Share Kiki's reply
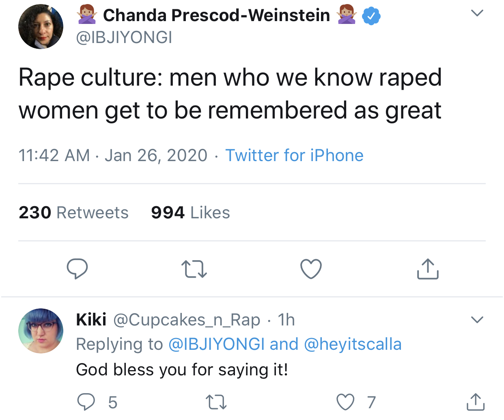This screenshot has height=420, width=504. point(475,402)
